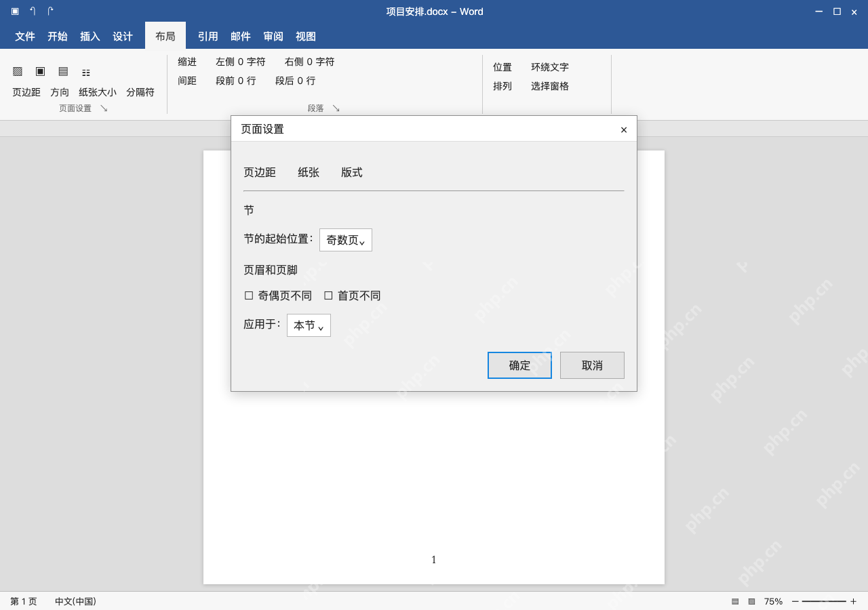Redo the last action
Screen dimensions: 868x610
[x=50, y=11]
